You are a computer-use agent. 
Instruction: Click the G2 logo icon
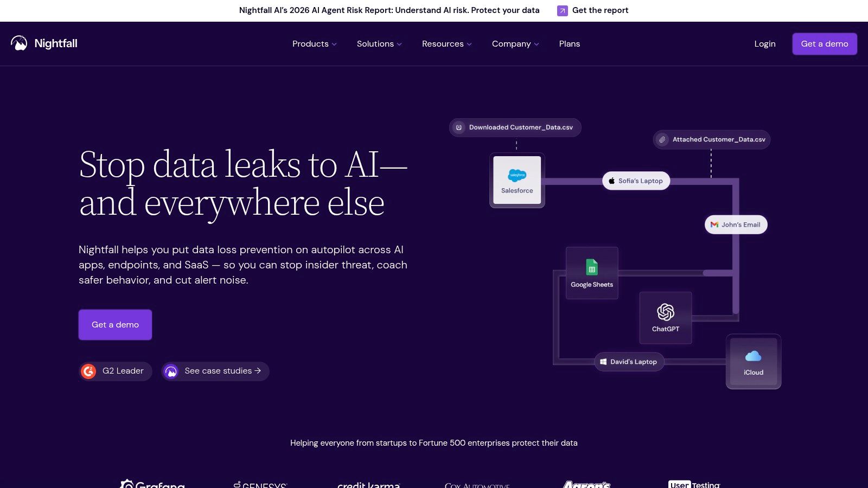pos(88,371)
